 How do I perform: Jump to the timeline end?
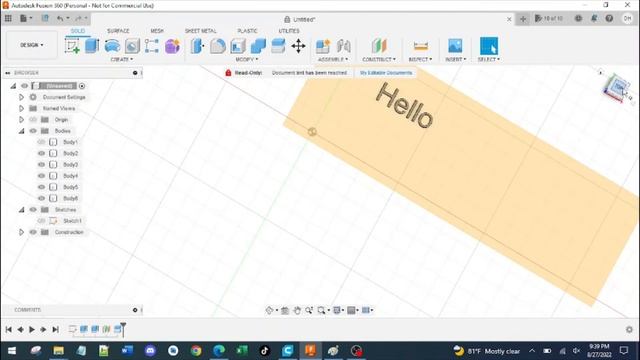(x=56, y=329)
